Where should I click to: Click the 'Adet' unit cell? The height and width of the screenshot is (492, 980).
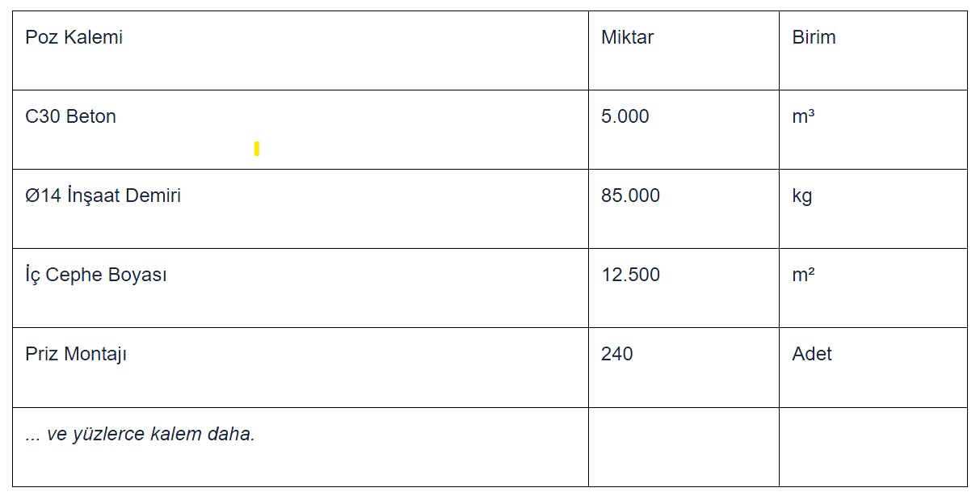(812, 354)
